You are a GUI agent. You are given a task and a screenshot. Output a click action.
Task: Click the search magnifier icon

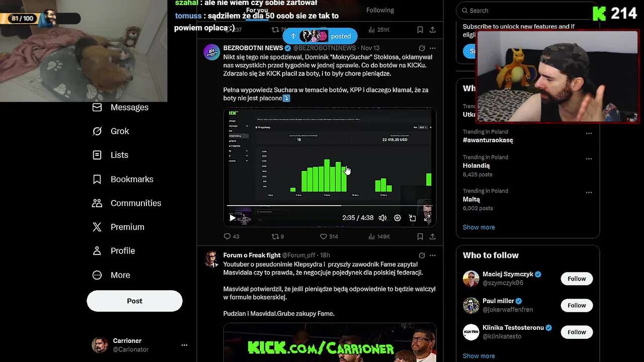pyautogui.click(x=465, y=10)
